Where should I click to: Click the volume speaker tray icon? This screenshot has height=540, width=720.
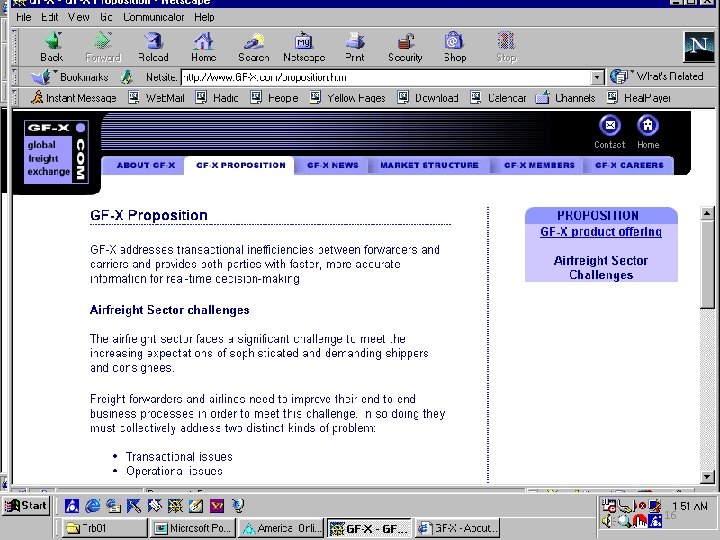point(607,521)
